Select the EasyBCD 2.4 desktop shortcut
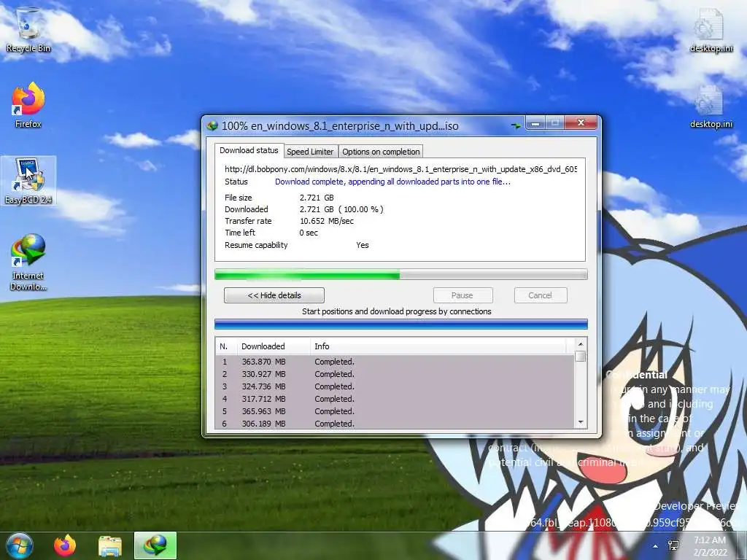This screenshot has height=560, width=747. point(28,181)
